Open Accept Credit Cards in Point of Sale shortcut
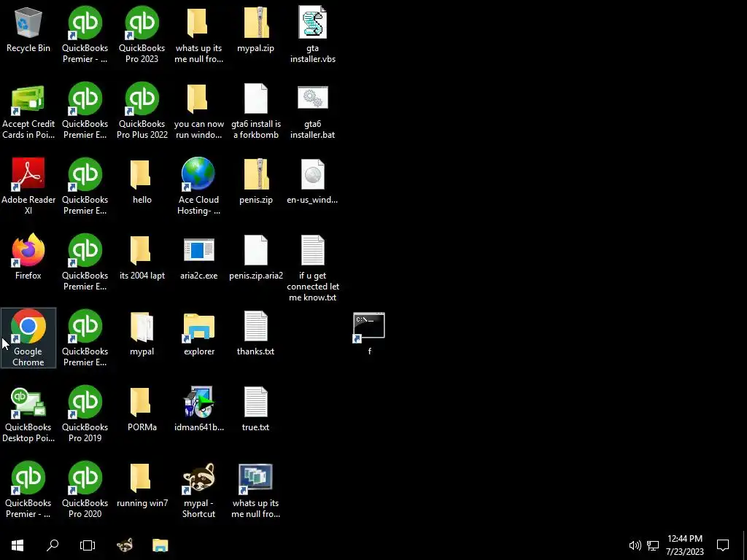This screenshot has width=747, height=560. [x=28, y=112]
